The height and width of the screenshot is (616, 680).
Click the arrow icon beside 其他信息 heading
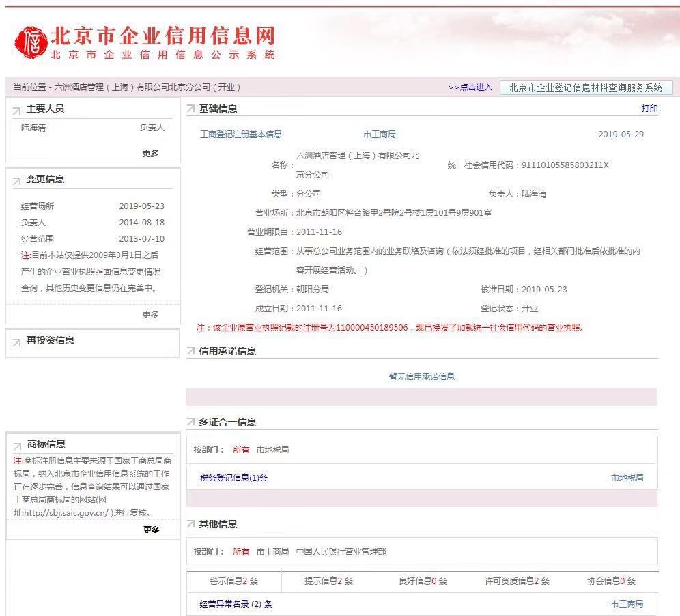pos(190,524)
